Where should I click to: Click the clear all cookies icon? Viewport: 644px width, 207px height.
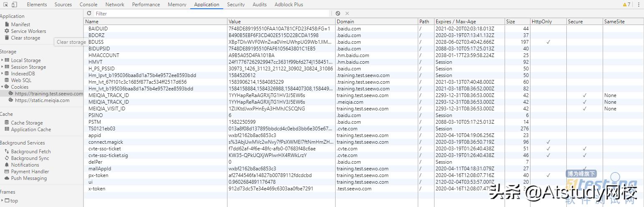coord(338,13)
